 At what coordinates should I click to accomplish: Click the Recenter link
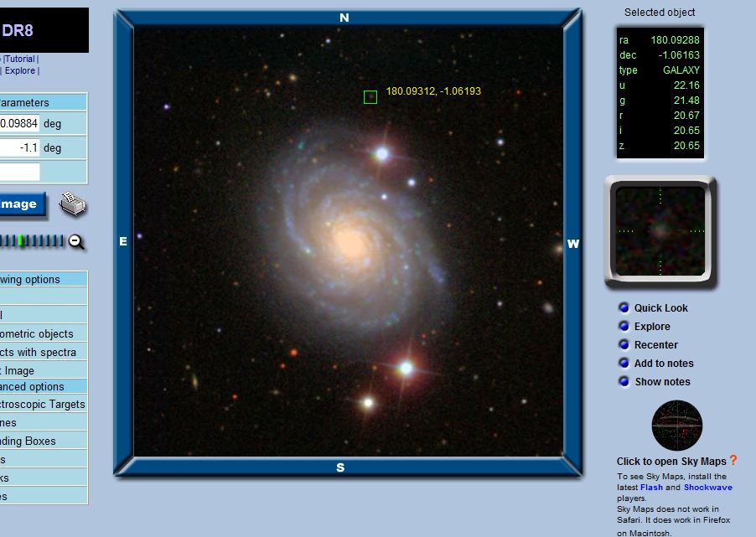click(655, 344)
